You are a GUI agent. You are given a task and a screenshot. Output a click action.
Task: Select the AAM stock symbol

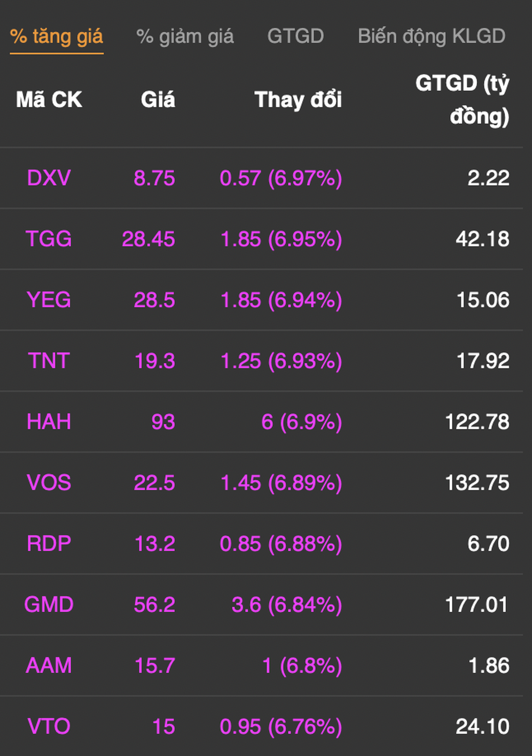pos(49,665)
